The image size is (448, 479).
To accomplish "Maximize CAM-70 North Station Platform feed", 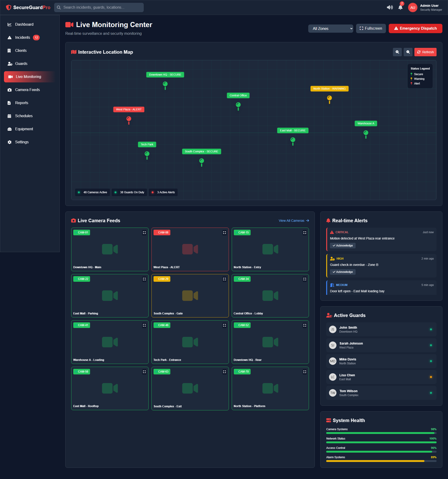I will 304,372.
